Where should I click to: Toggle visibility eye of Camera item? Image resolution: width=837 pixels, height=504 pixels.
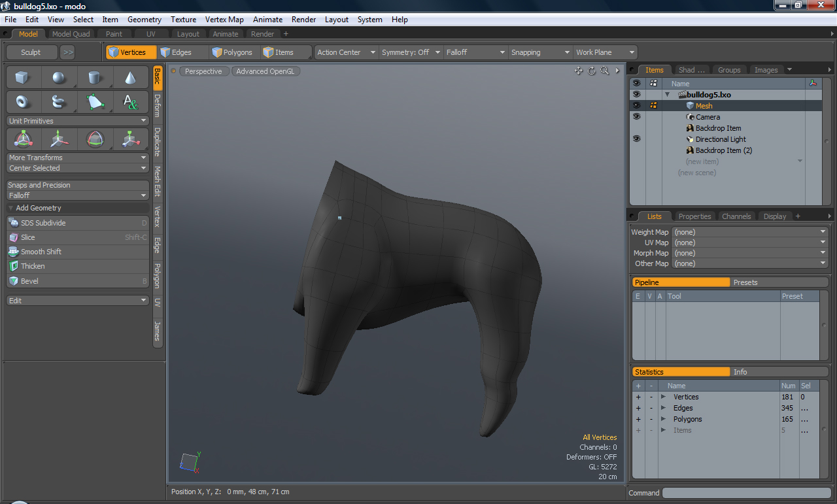point(636,116)
